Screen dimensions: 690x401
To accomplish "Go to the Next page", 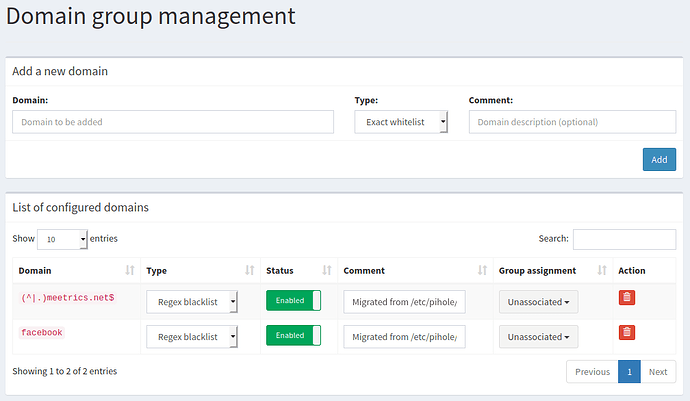I will (657, 371).
